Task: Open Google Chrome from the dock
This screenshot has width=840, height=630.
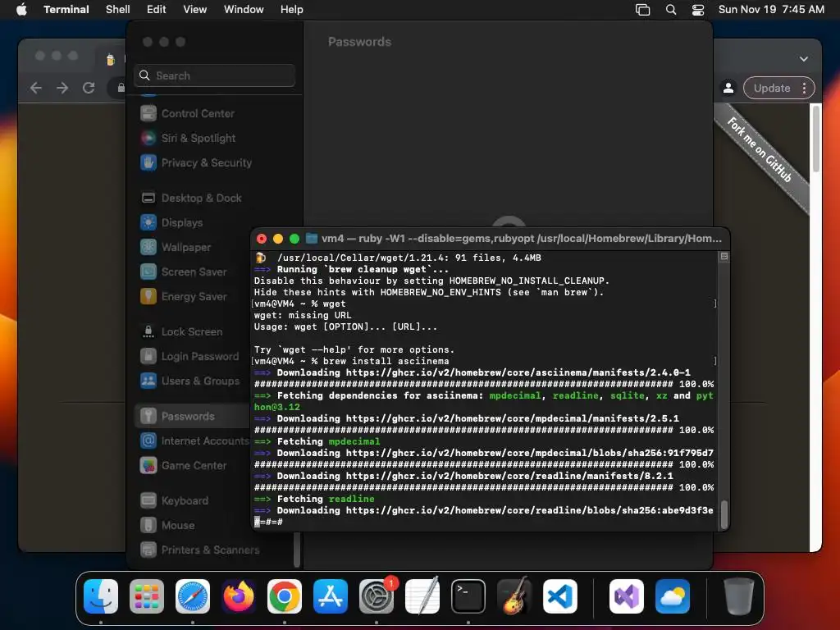Action: 285,596
